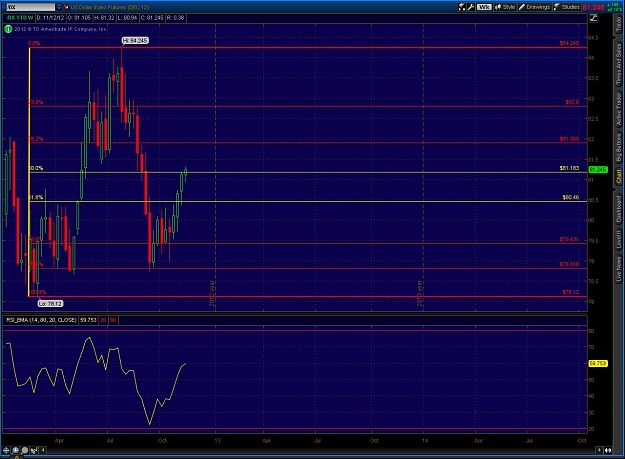Click the red 81.245 last price in toolbar
The height and width of the screenshot is (459, 625).
593,7
